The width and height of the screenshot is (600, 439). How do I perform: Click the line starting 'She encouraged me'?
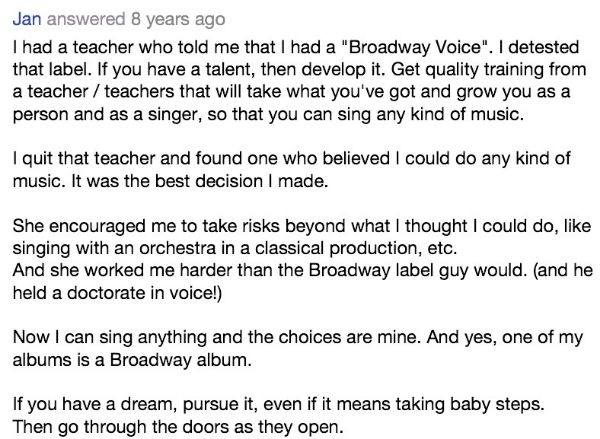pos(302,226)
